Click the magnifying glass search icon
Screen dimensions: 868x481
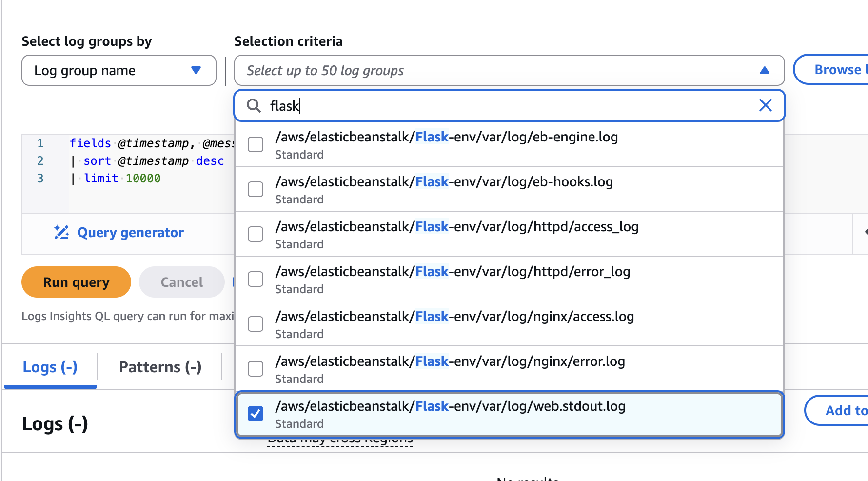(254, 105)
